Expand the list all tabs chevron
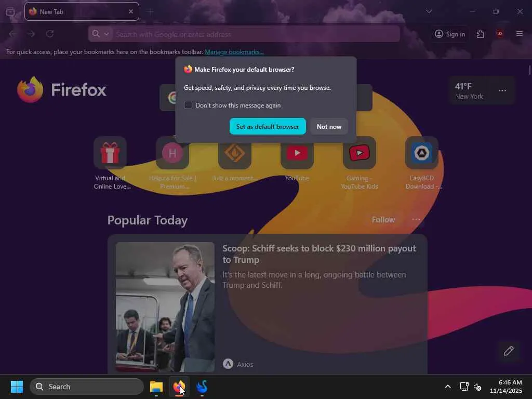Viewport: 532px width, 399px height. (429, 11)
